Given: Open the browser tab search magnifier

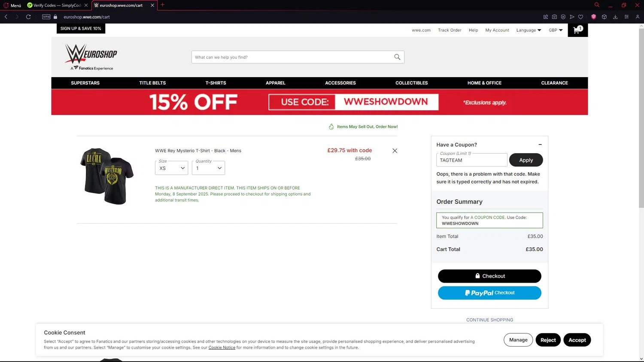Looking at the screenshot, I should click(597, 5).
